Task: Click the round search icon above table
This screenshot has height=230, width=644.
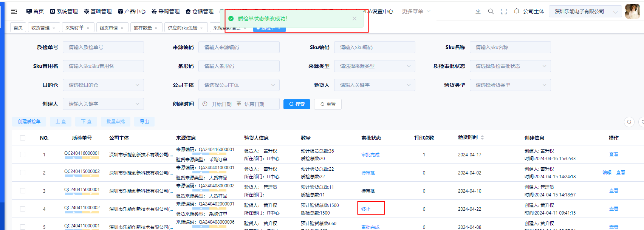Action: [629, 122]
